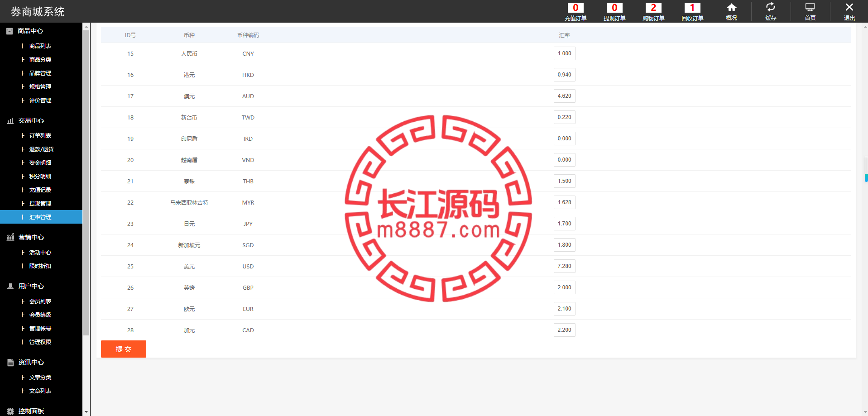
Task: Edit the HKD exchange rate field
Action: [565, 75]
